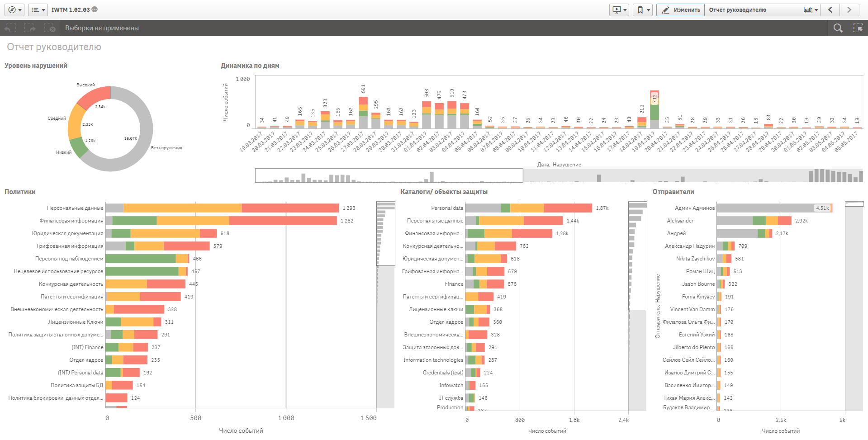Open the navigation compass menu
This screenshot has height=440, width=868.
pos(14,9)
